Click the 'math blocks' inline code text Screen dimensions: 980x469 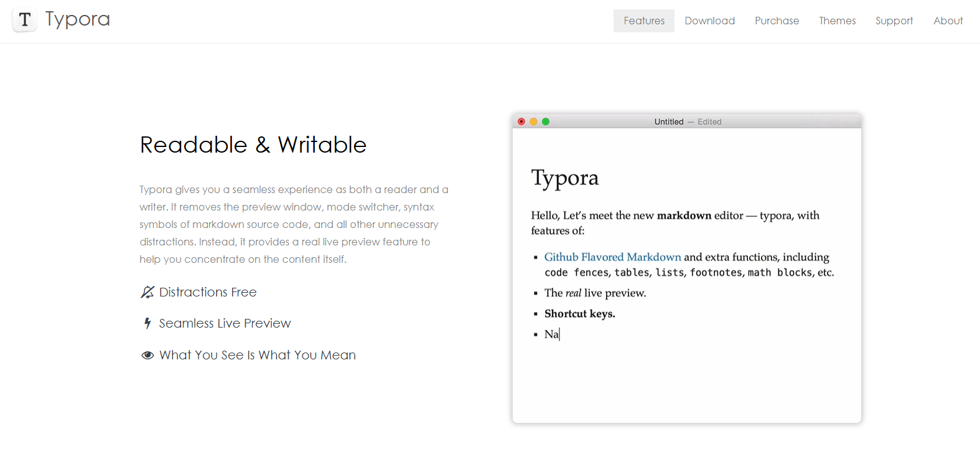point(780,273)
